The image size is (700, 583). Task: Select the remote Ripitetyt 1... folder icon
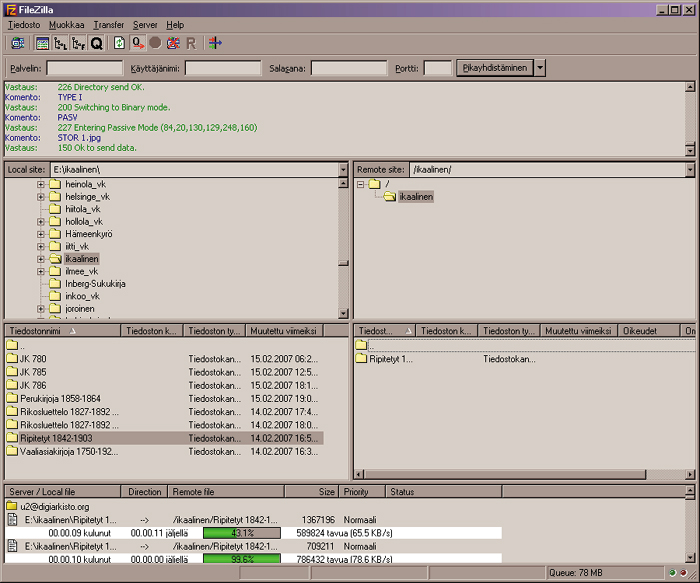click(x=361, y=358)
